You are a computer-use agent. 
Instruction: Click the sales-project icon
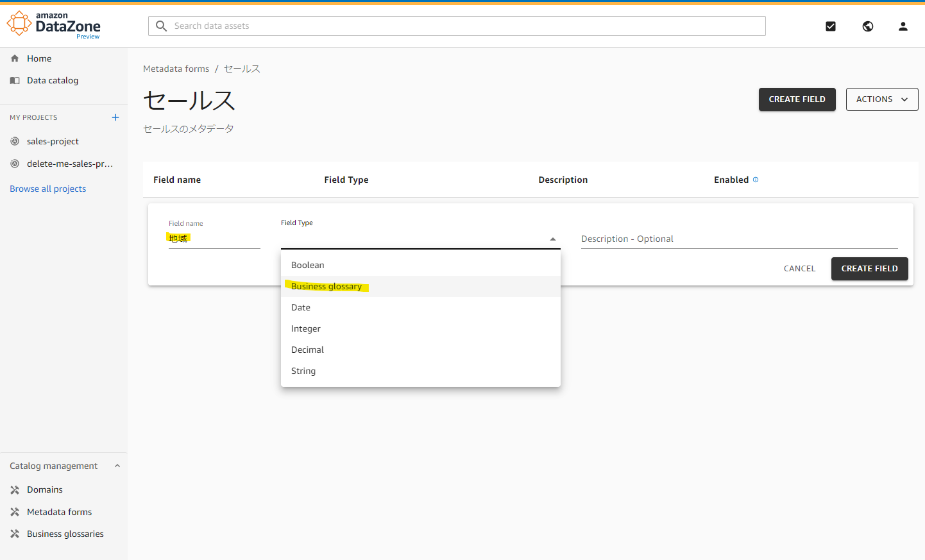coord(15,141)
